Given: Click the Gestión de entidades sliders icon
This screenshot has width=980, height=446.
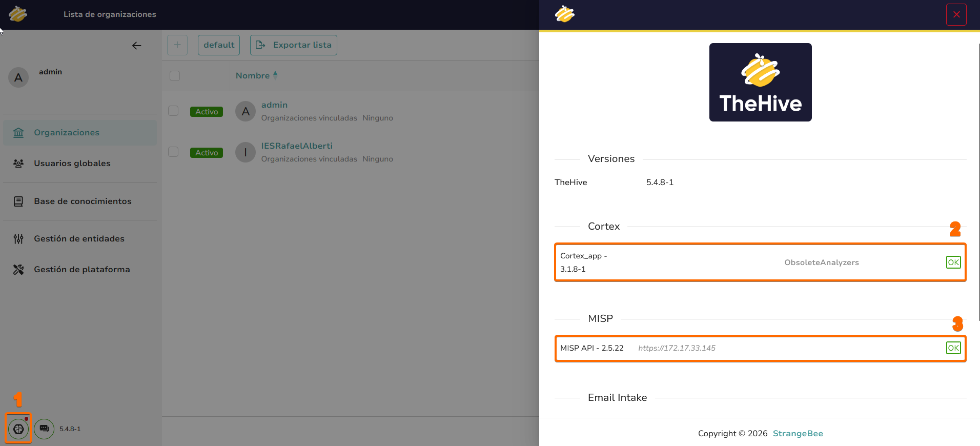Looking at the screenshot, I should 18,239.
